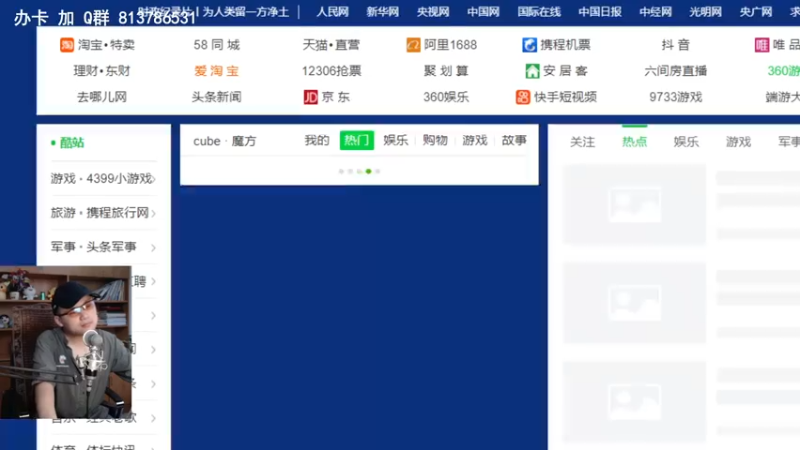Screen dimensions: 800x450
Task: Select the 游戏 tab in cube魔方
Action: pos(475,140)
